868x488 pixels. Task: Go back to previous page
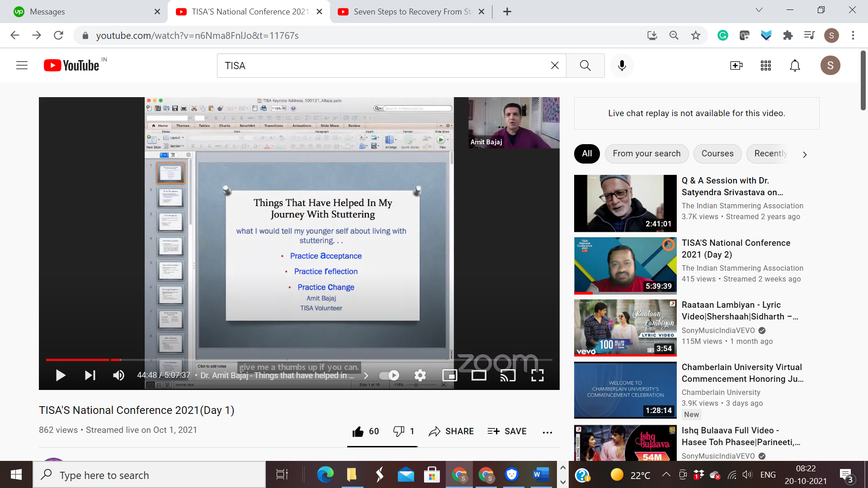tap(15, 35)
